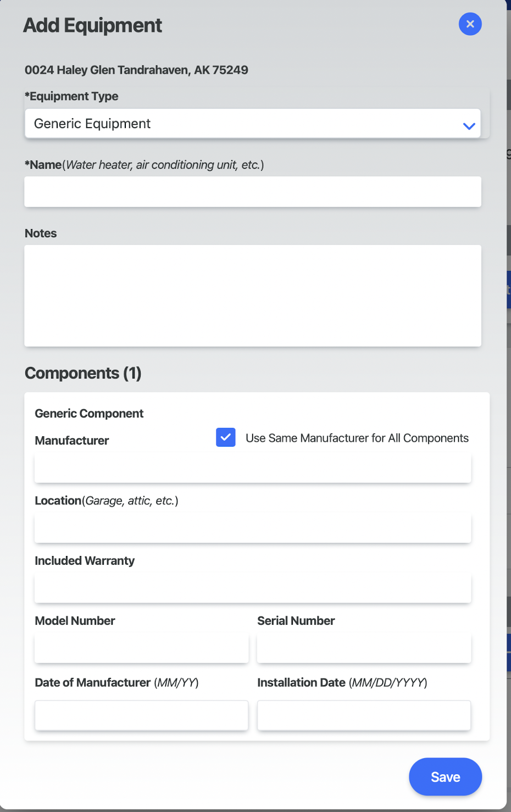This screenshot has width=511, height=812.
Task: Click the Serial Number input field
Action: coord(364,648)
